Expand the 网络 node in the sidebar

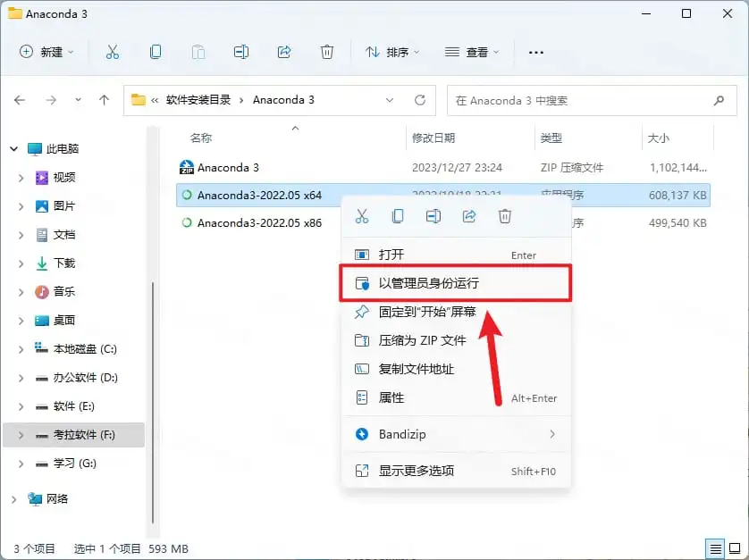[13, 499]
